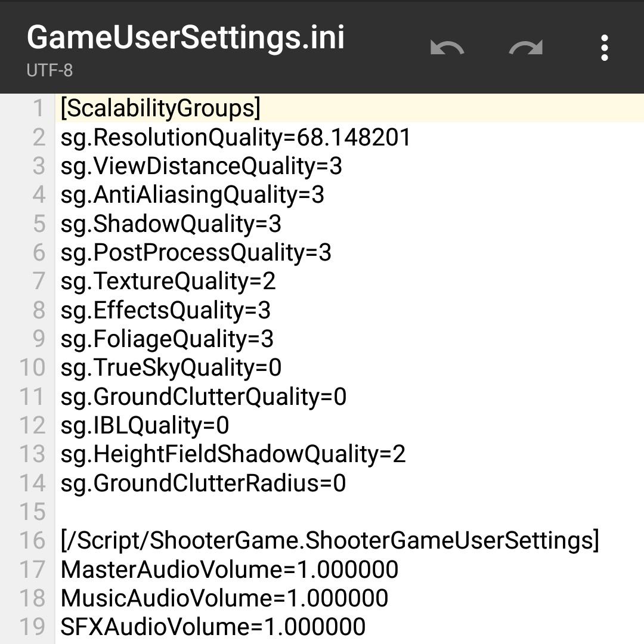Tap the GameUserSettings.ini file title
The image size is (644, 644).
pyautogui.click(x=186, y=38)
